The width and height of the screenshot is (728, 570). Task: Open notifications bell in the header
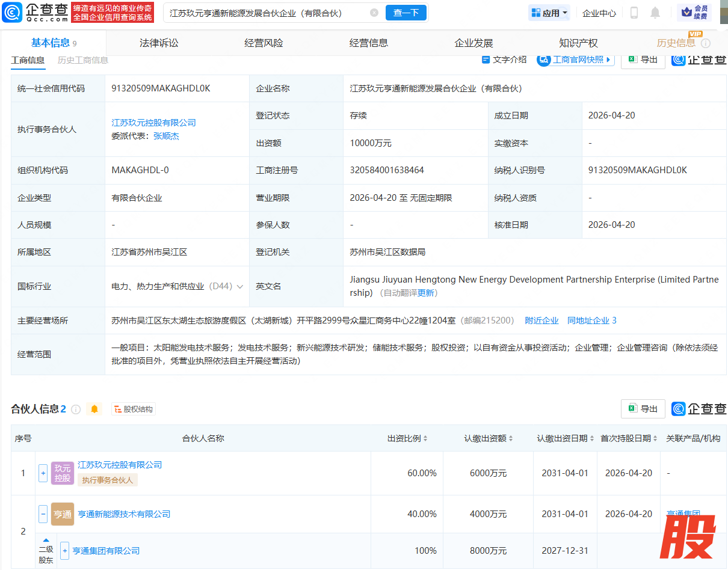655,13
